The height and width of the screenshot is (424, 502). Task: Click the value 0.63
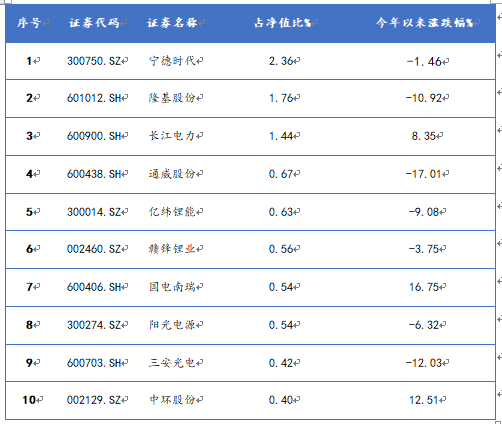point(281,212)
